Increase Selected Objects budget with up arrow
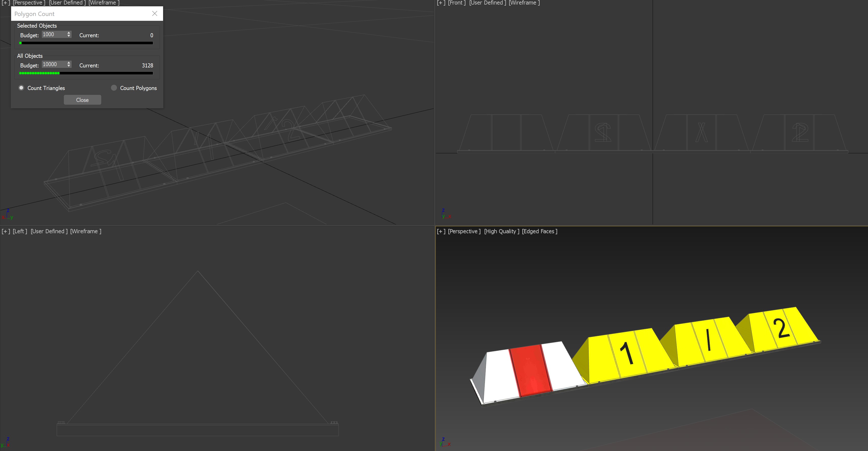Image resolution: width=868 pixels, height=451 pixels. pos(69,33)
